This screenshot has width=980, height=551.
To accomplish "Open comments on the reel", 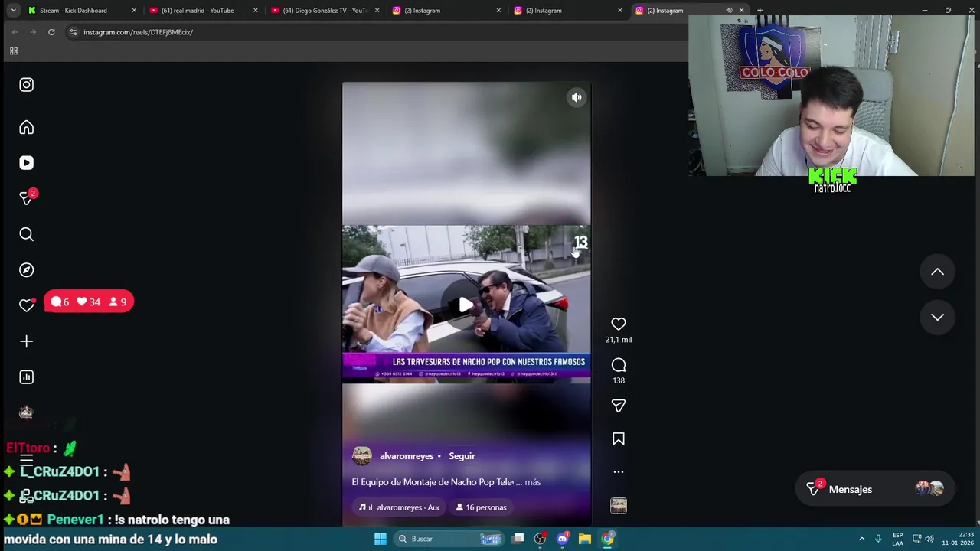I will (619, 365).
